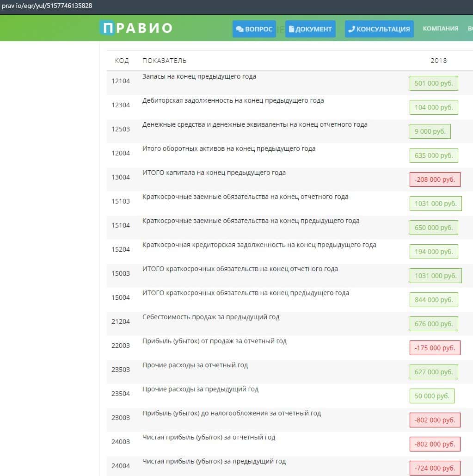473x476 pixels.
Task: Click 'Итого оборотных активов на конец предыдущего года'
Action: [229, 148]
